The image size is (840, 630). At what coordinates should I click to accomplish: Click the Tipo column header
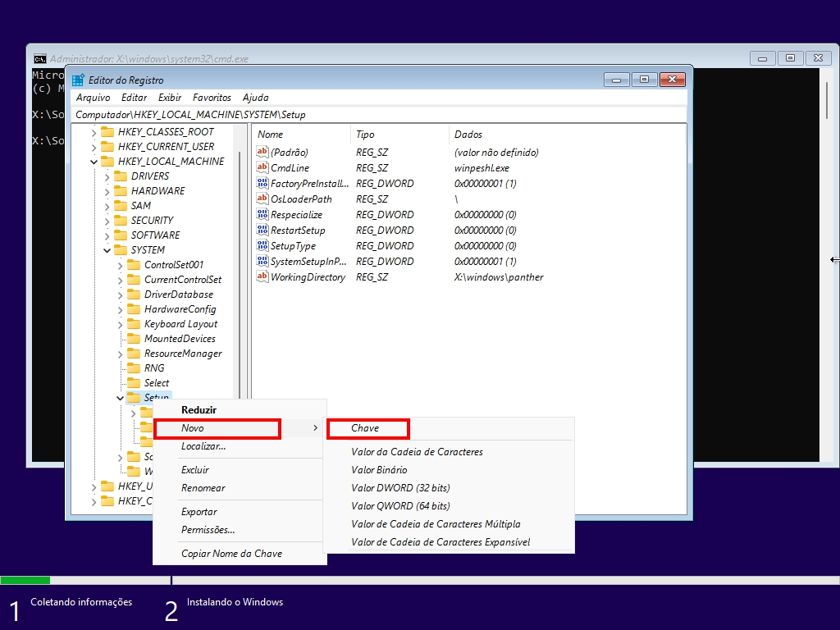pos(399,135)
